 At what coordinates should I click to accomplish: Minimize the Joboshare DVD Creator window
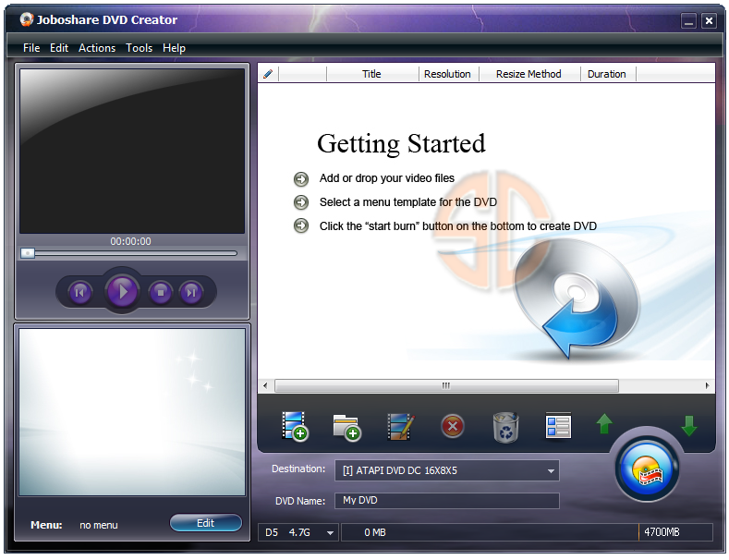pos(688,21)
